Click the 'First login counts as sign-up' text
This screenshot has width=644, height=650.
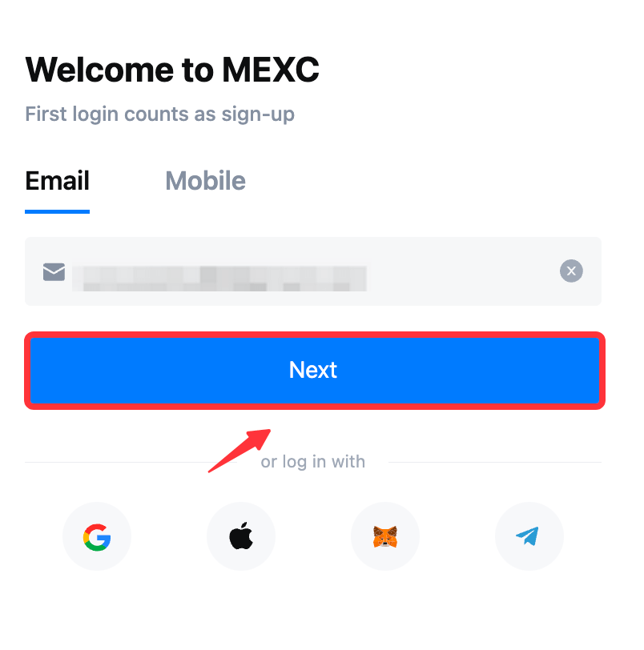pyautogui.click(x=159, y=114)
